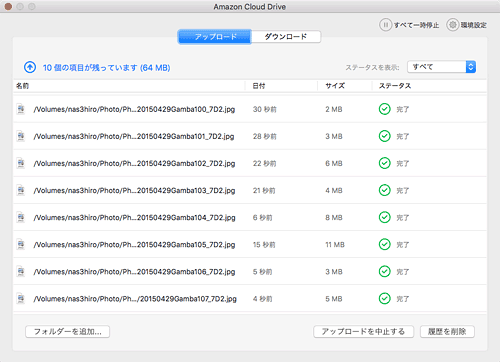Click the すべて一時停止 label
The height and width of the screenshot is (362, 500).
pos(417,25)
